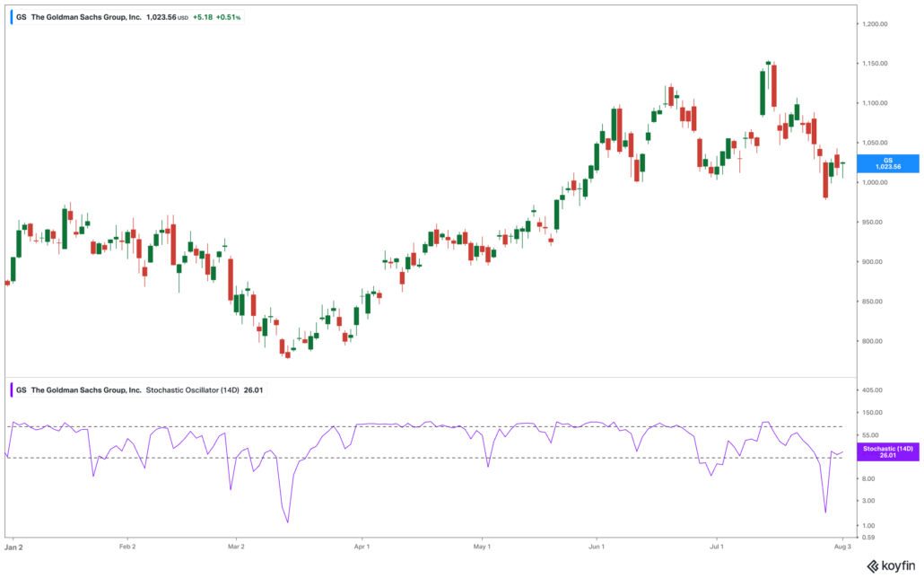Click the Jul 1 date label
Screen dimensions: 924x578
point(717,547)
